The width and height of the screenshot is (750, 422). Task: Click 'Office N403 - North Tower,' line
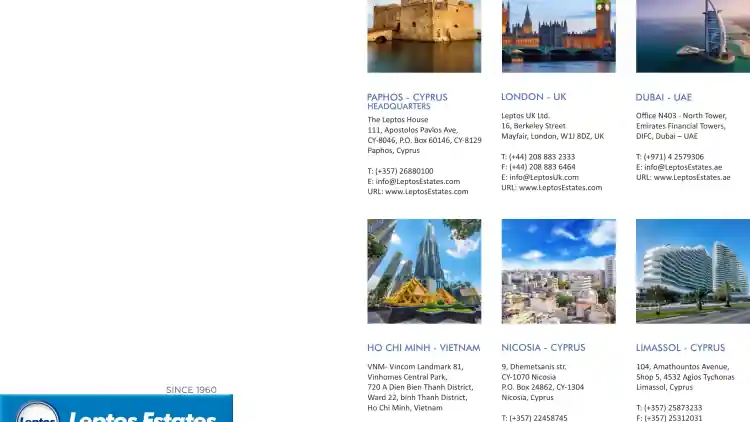681,115
